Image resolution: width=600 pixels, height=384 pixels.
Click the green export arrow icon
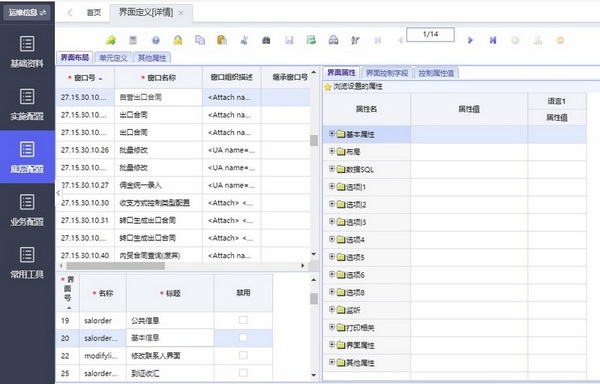311,40
